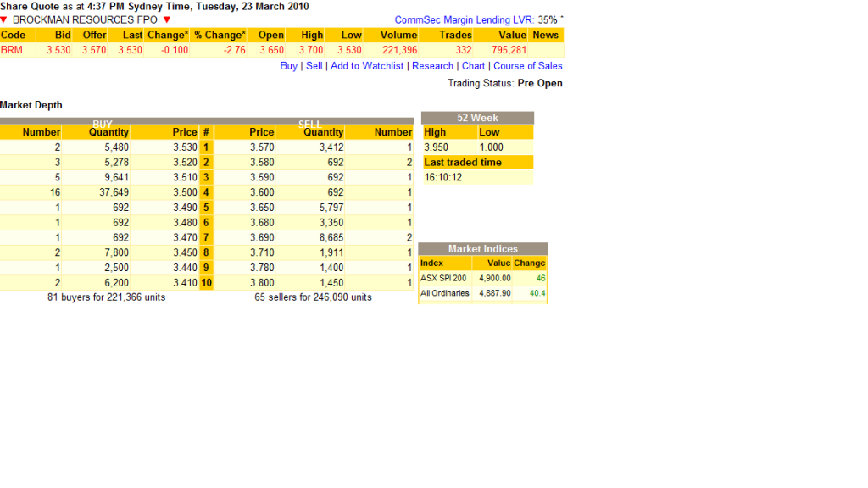The width and height of the screenshot is (868, 488).
Task: Select the News column header
Action: point(546,35)
